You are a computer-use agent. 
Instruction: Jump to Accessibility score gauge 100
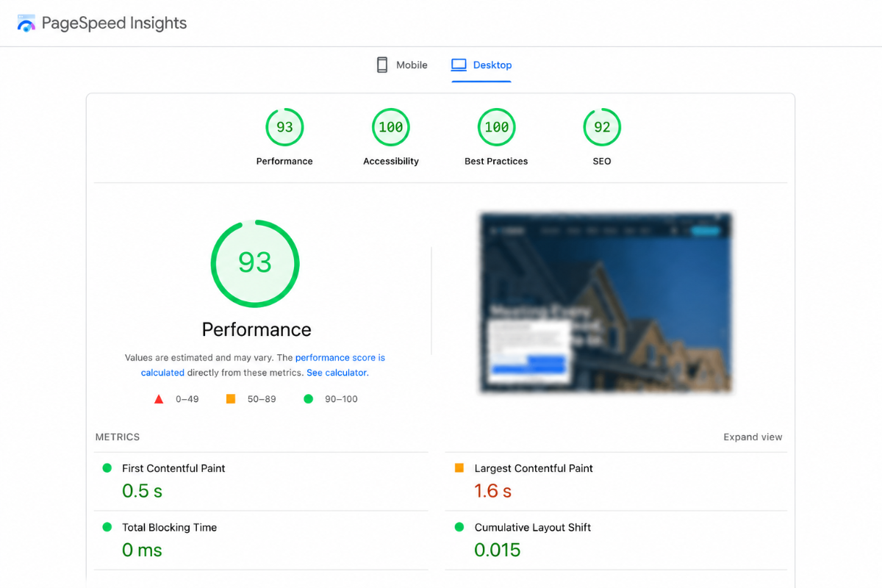391,127
